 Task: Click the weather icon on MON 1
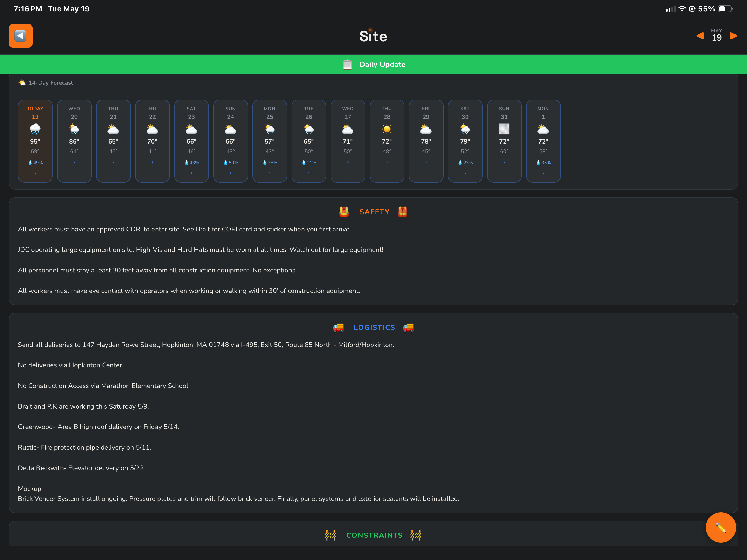[543, 129]
